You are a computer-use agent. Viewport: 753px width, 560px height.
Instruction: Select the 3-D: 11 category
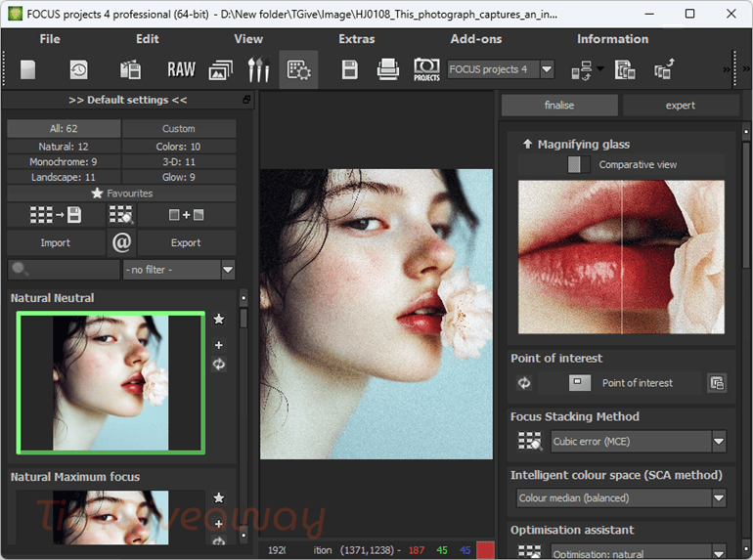pos(179,161)
